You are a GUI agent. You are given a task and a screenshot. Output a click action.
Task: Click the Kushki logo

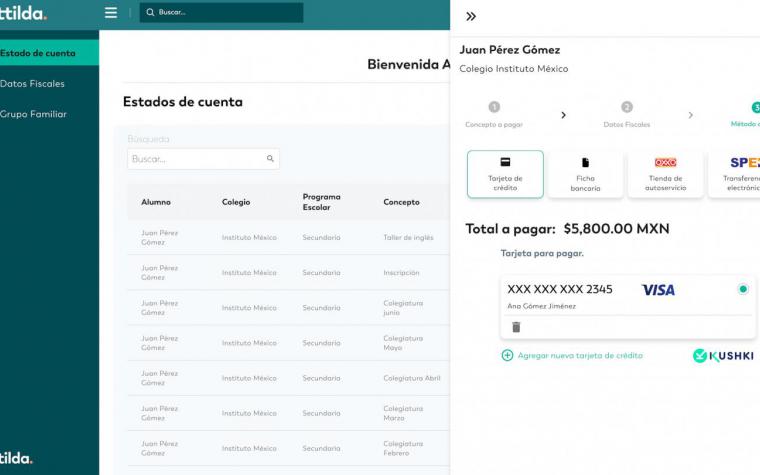click(723, 356)
